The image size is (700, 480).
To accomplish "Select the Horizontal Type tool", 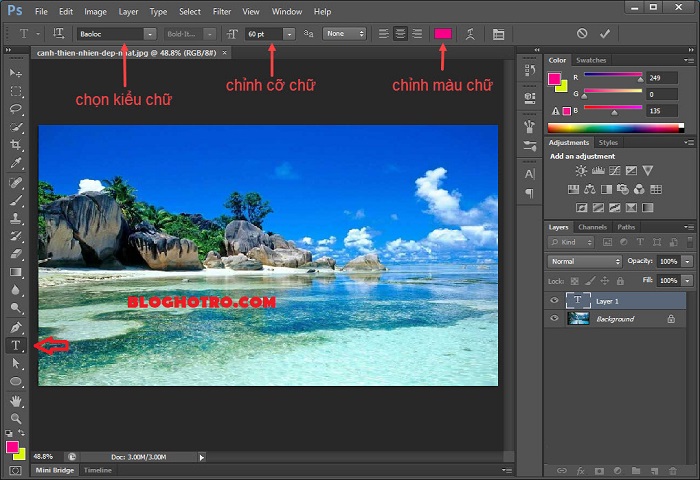I will click(16, 345).
